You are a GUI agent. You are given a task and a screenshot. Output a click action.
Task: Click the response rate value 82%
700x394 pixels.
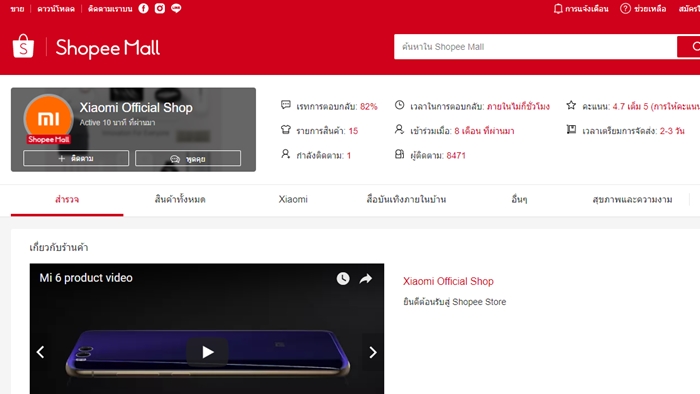(369, 106)
